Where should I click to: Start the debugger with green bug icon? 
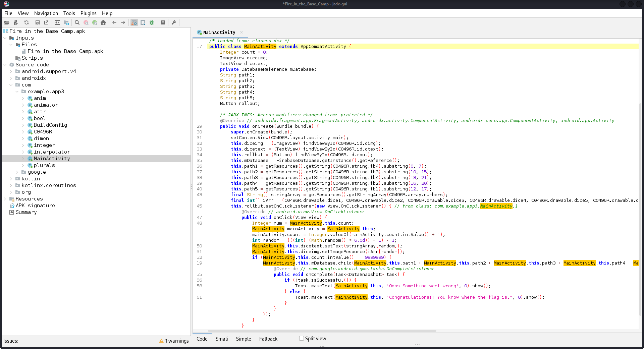coord(152,22)
